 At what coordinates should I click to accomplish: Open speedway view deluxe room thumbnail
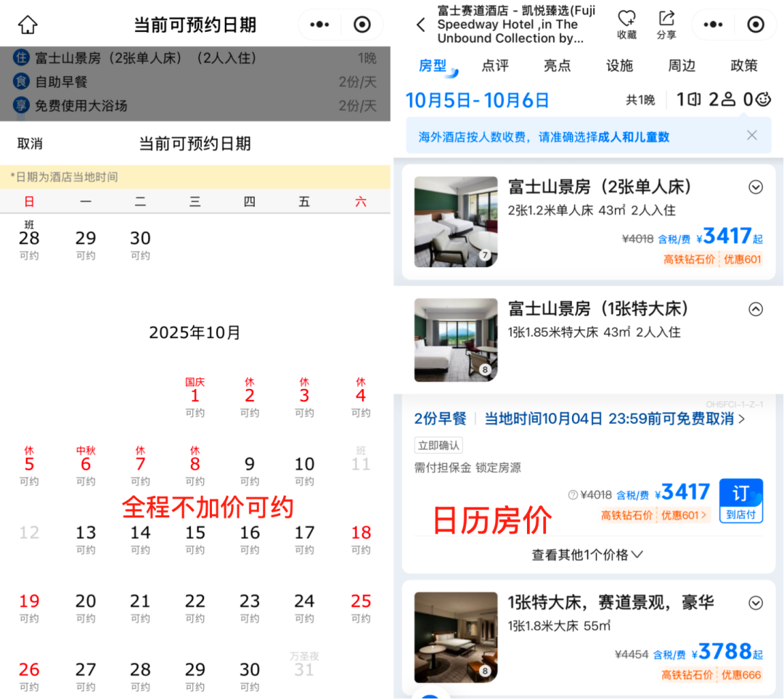(x=455, y=637)
